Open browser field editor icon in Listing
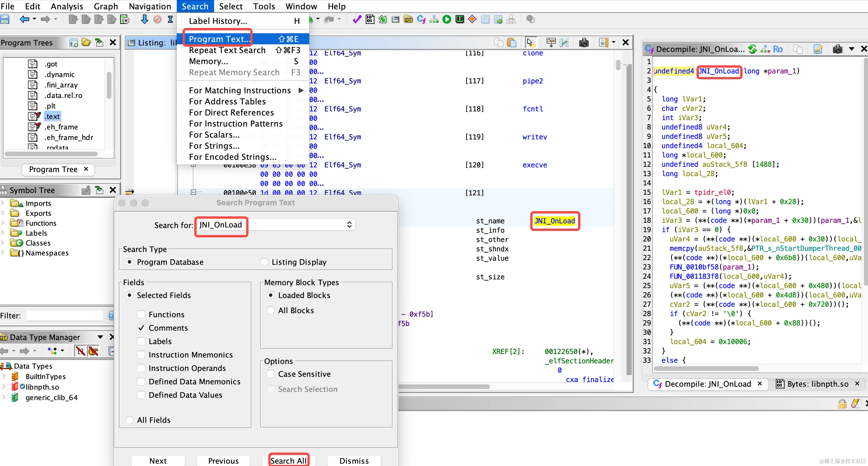The width and height of the screenshot is (868, 466). pos(551,43)
